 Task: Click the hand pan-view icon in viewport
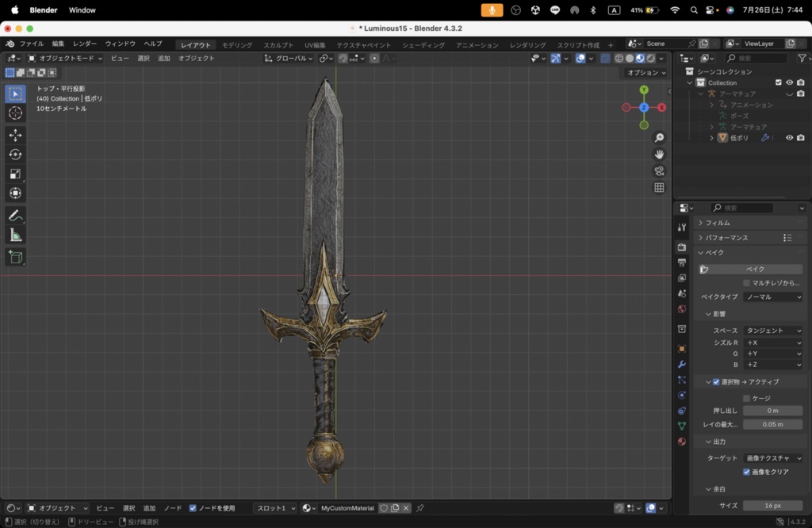[x=659, y=154]
